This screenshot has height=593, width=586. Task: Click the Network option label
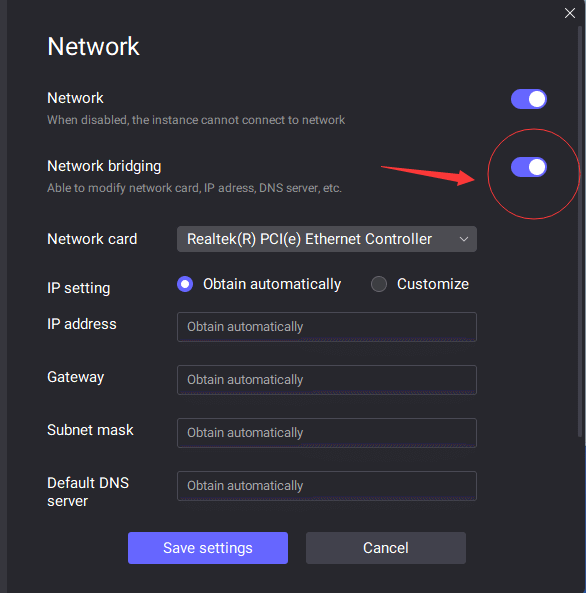pos(75,98)
